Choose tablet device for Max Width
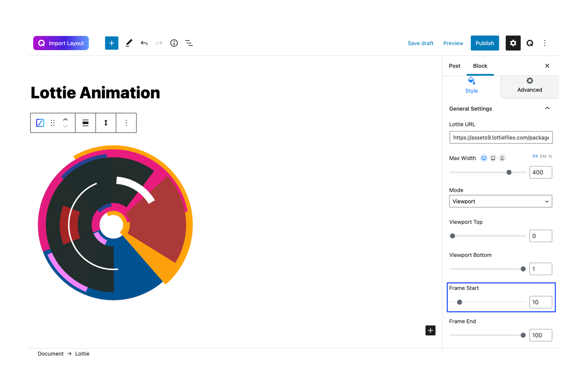 pos(493,158)
